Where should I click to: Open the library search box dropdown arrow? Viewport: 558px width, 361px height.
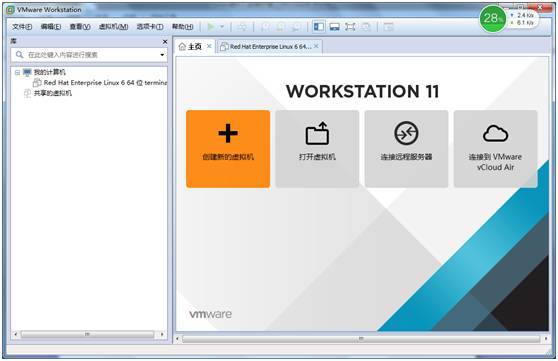click(162, 55)
